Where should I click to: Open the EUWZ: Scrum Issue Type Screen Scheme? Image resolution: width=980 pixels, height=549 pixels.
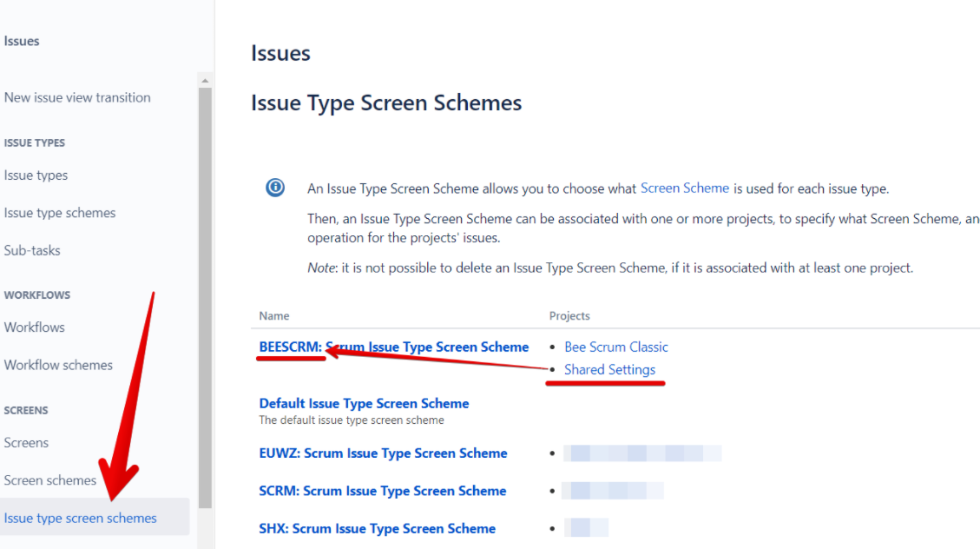point(383,453)
